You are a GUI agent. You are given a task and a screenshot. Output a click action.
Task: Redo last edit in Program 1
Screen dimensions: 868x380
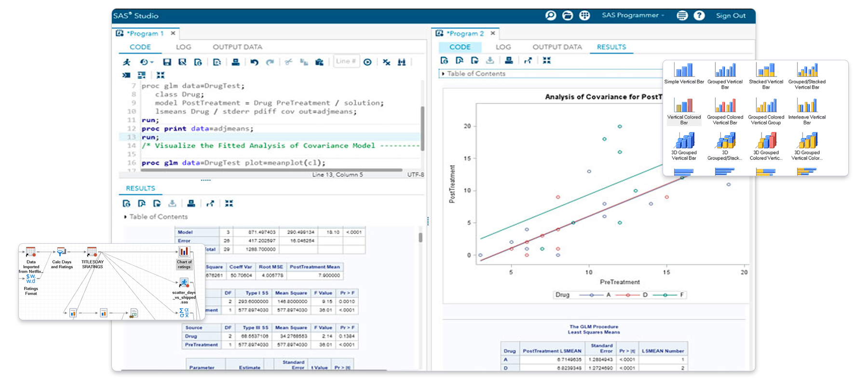tap(270, 62)
